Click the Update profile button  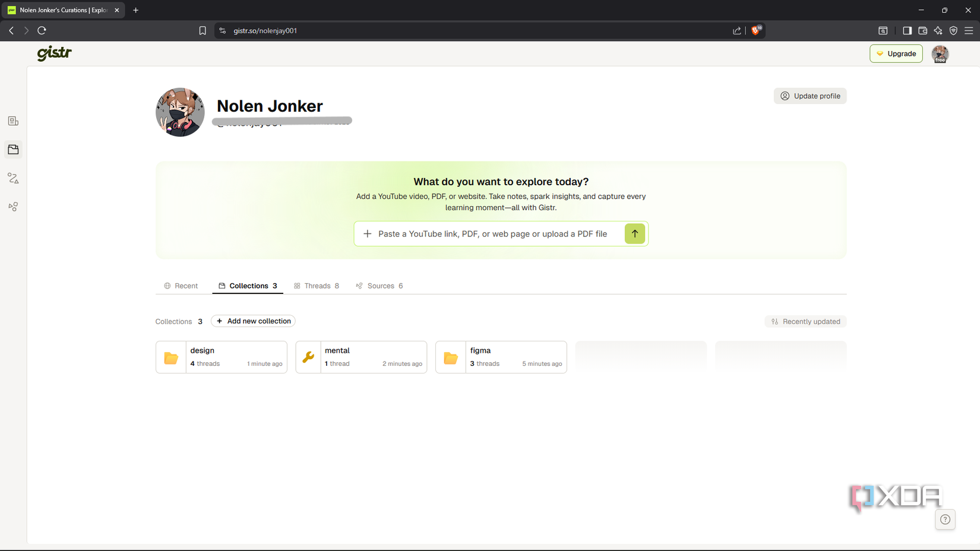(x=810, y=96)
